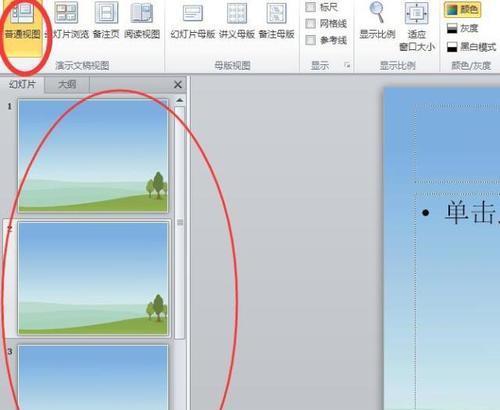Enable the Guides (参考线) checkbox
Viewport: 500px width, 410px height.
pyautogui.click(x=310, y=40)
